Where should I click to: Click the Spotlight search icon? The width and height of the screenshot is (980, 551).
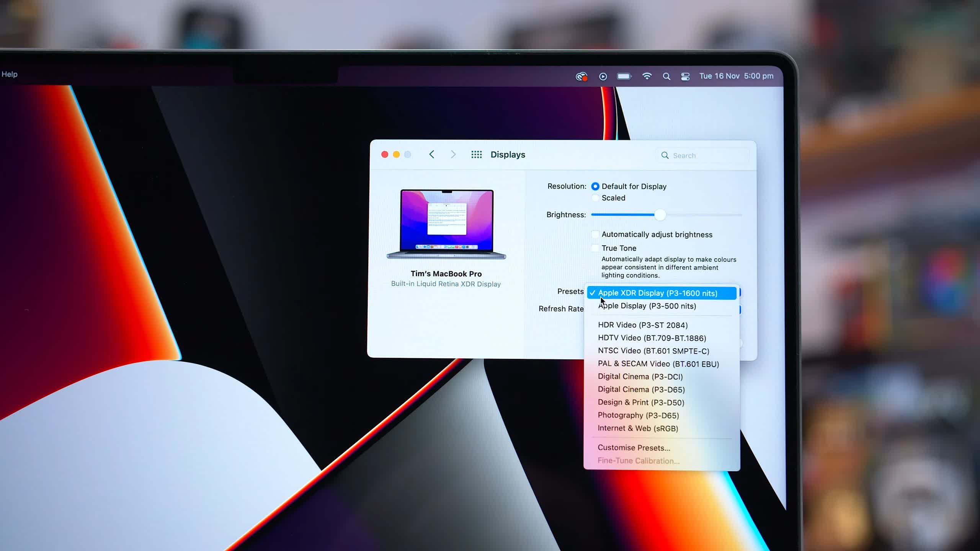(666, 76)
